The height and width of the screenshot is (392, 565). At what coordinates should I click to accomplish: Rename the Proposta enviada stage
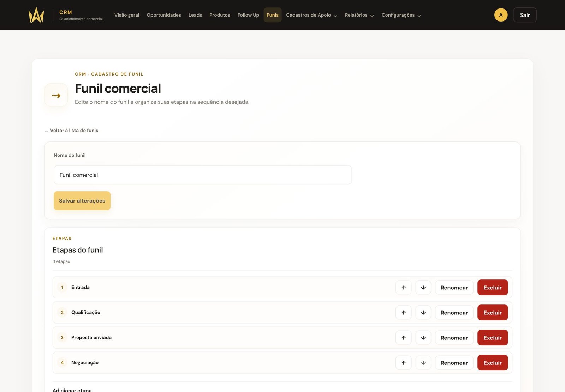(x=454, y=338)
